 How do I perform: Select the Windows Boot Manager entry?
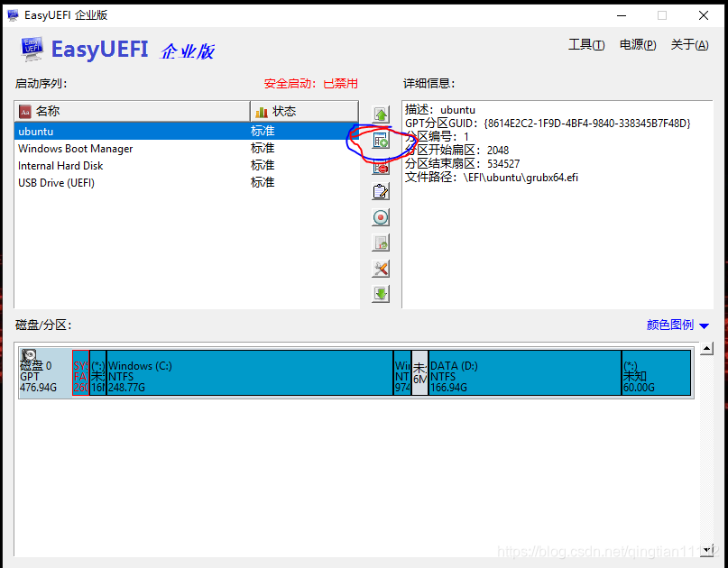click(x=187, y=149)
